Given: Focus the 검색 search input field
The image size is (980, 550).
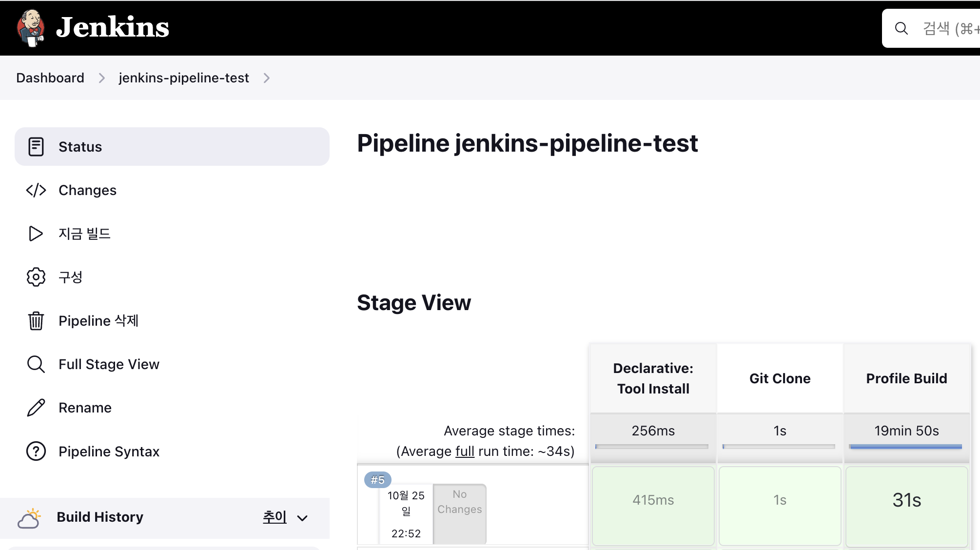Looking at the screenshot, I should coord(948,28).
